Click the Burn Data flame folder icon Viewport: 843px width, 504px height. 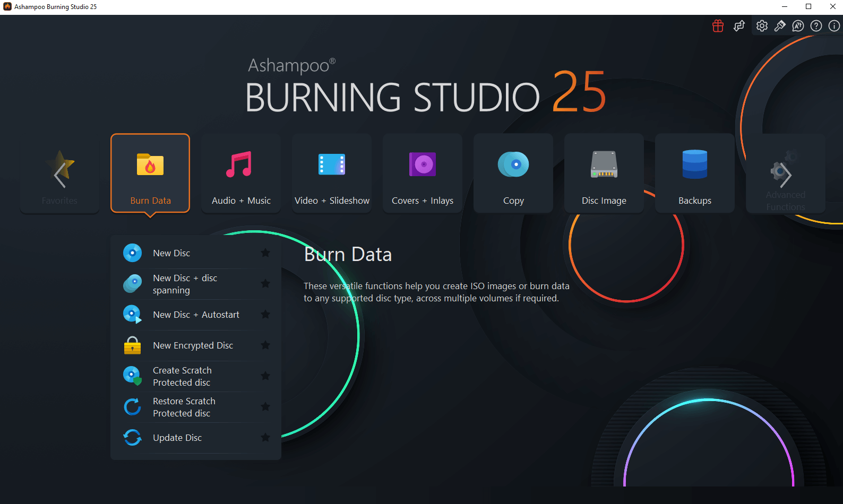tap(150, 164)
